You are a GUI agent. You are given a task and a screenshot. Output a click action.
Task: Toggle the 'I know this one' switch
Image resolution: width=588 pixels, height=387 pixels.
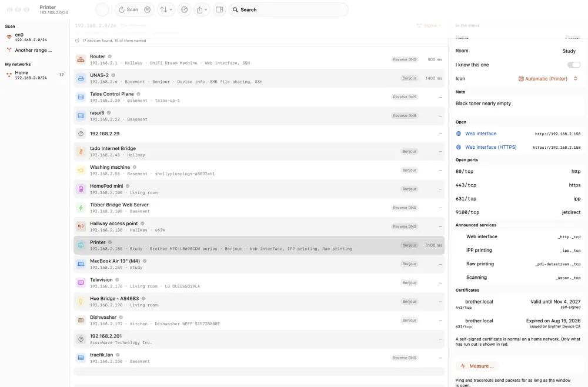coord(574,65)
